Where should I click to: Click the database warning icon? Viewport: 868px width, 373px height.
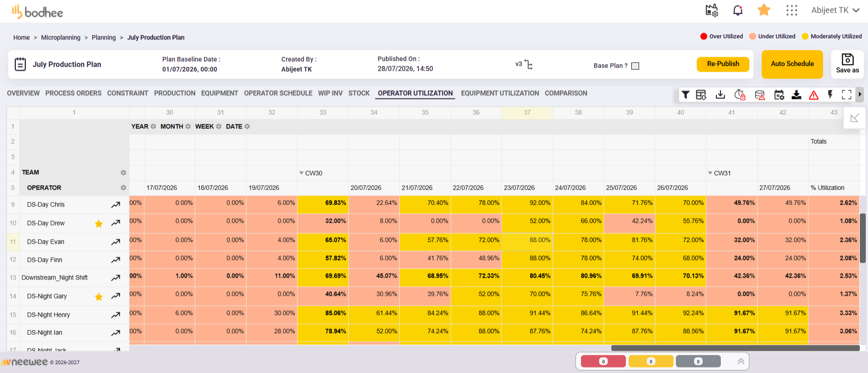(x=760, y=94)
